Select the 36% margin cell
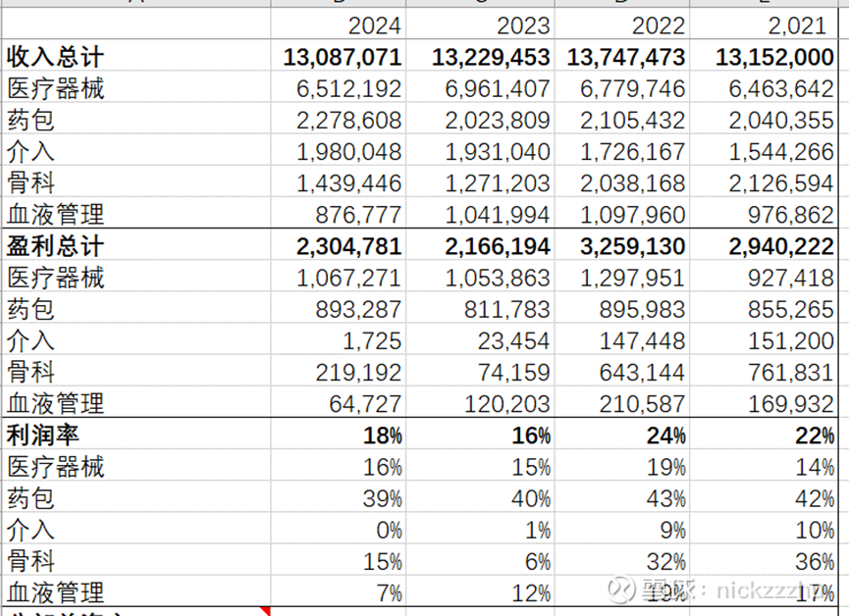This screenshot has height=616, width=849. pyautogui.click(x=764, y=561)
